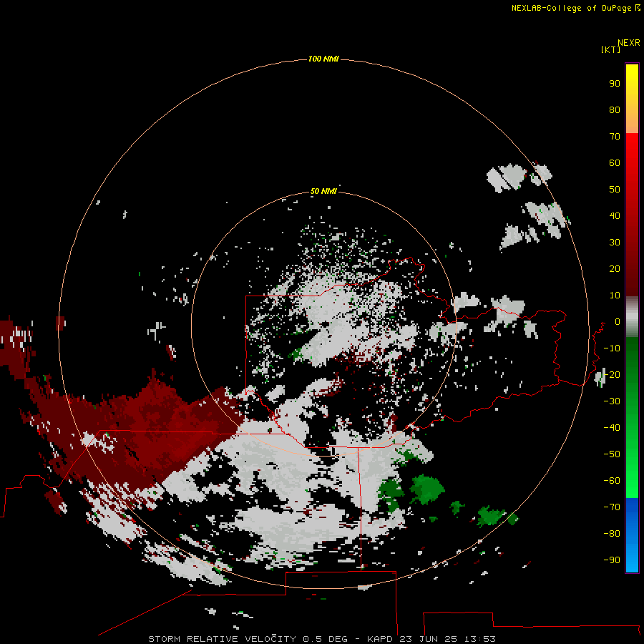The image size is (644, 644).
Task: Click the -40 knot scale label
Action: coord(612,428)
